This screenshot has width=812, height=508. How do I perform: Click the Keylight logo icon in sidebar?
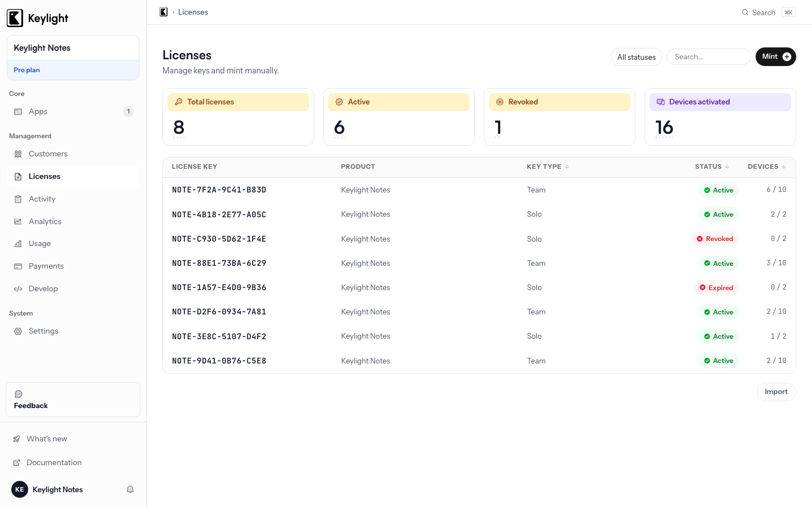tap(15, 18)
